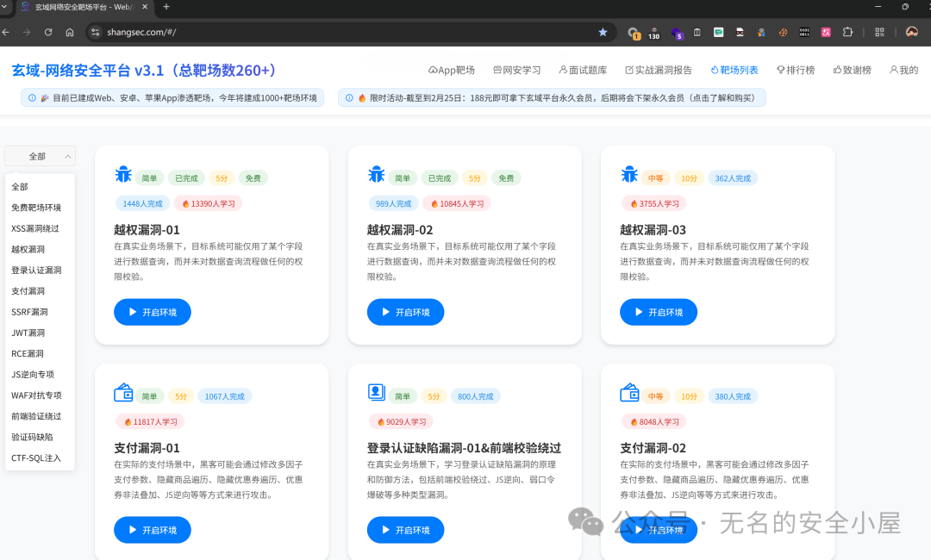The height and width of the screenshot is (560, 931).
Task: Click the wallet icon on 支付漏洞-01 card
Action: coord(123,393)
